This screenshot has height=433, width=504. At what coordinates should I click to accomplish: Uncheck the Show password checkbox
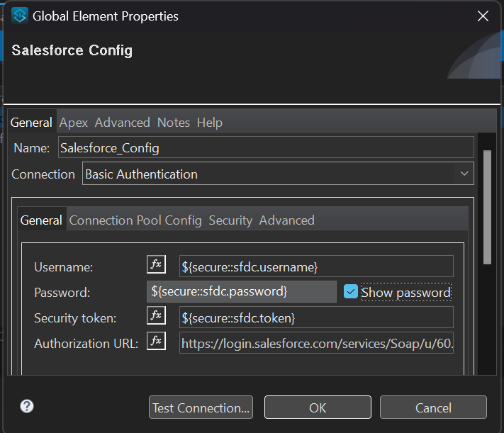pos(351,292)
